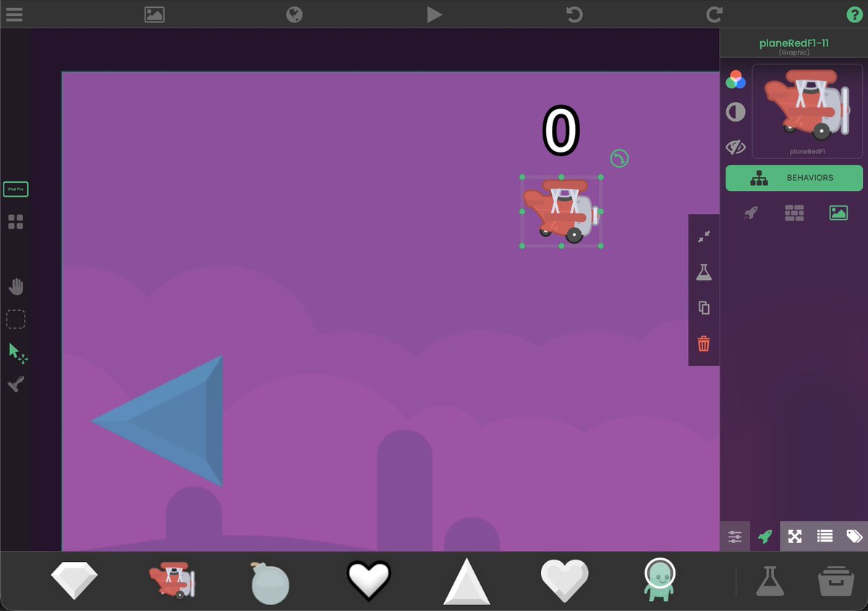Select the red plane object on canvas
The height and width of the screenshot is (611, 868).
pyautogui.click(x=561, y=210)
